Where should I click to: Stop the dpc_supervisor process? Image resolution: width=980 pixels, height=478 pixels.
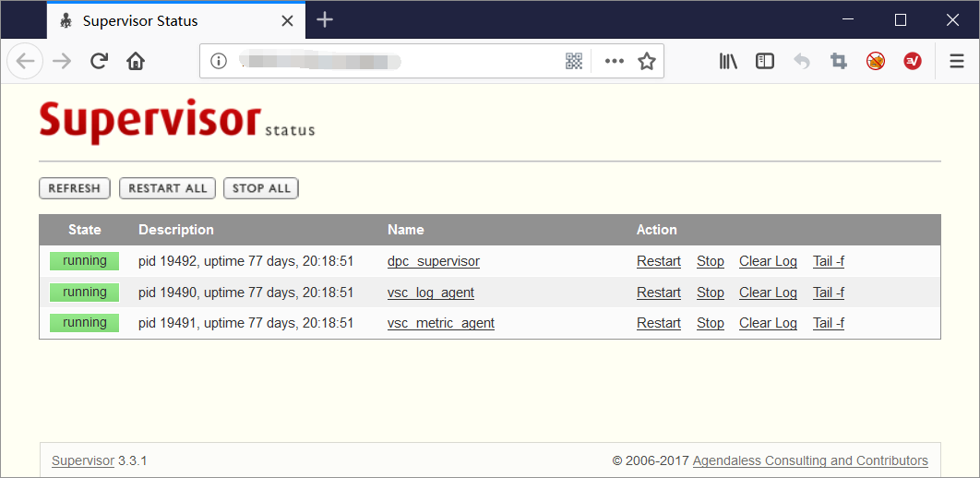711,261
